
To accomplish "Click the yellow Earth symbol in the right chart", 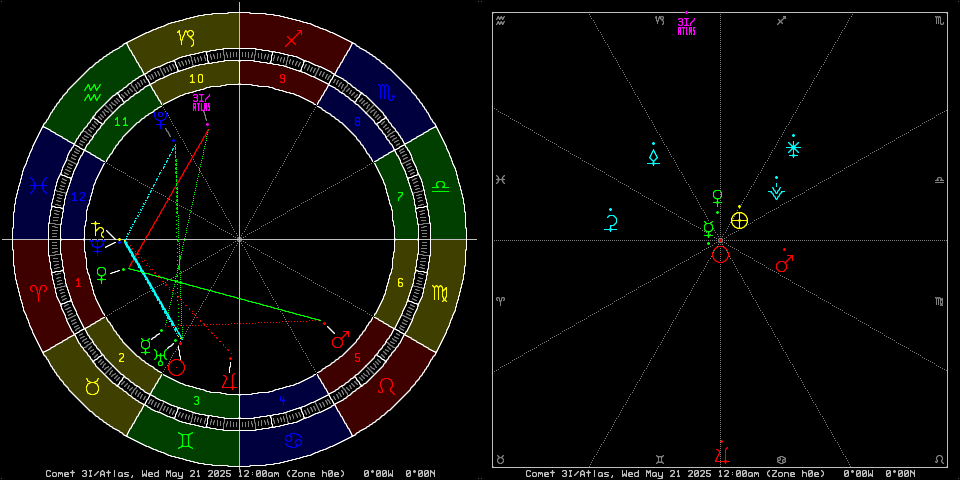I will click(x=740, y=220).
